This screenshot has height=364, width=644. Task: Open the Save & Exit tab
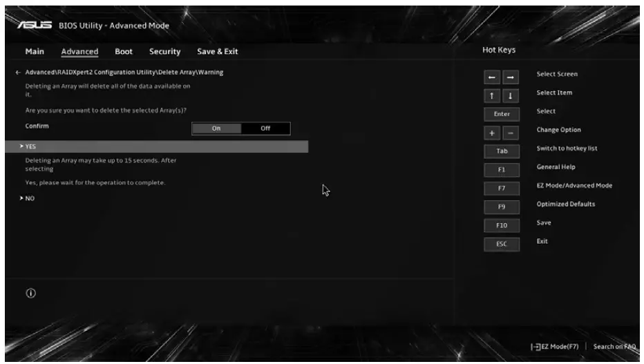[217, 51]
